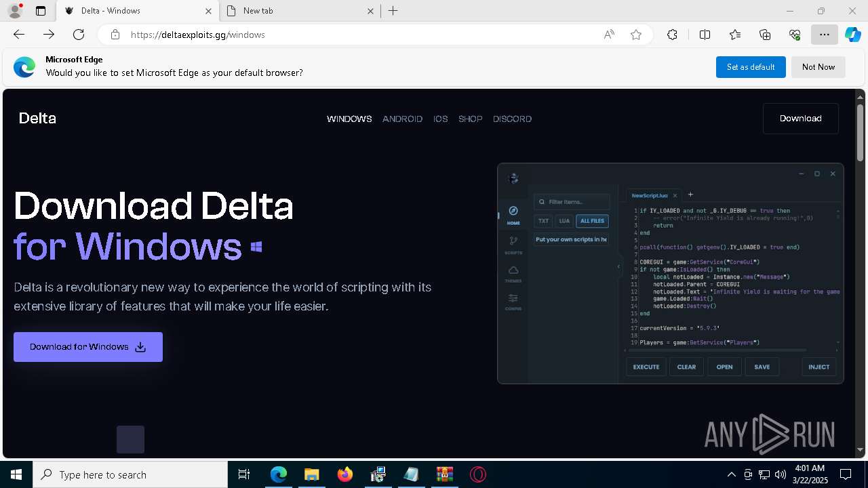
Task: Open the Extensions puzzle icon
Action: pos(672,35)
